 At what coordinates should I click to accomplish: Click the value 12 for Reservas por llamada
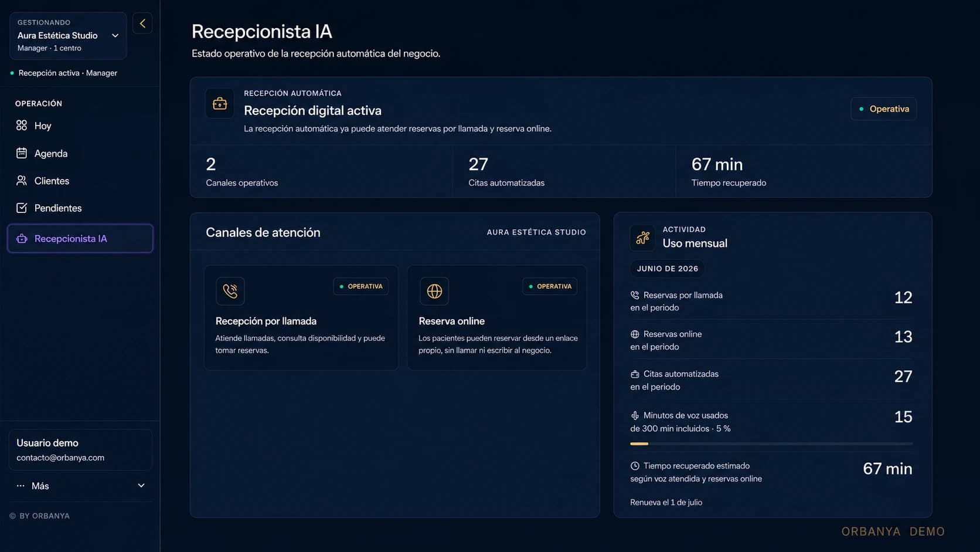pos(903,297)
